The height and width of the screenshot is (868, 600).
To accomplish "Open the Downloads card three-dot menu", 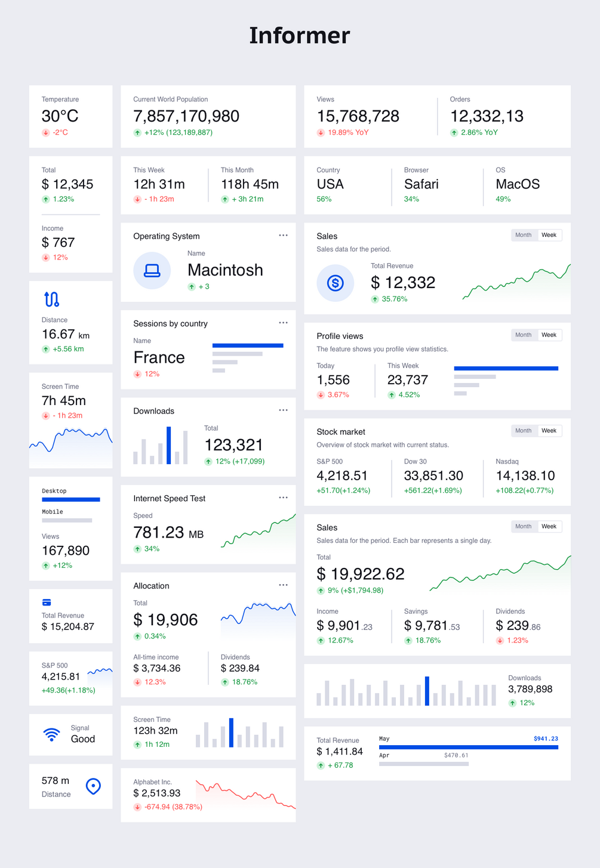I will (x=283, y=410).
